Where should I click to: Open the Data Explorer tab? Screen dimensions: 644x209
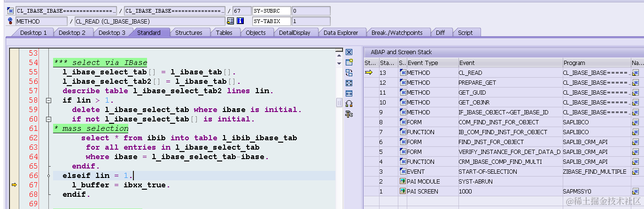point(341,32)
